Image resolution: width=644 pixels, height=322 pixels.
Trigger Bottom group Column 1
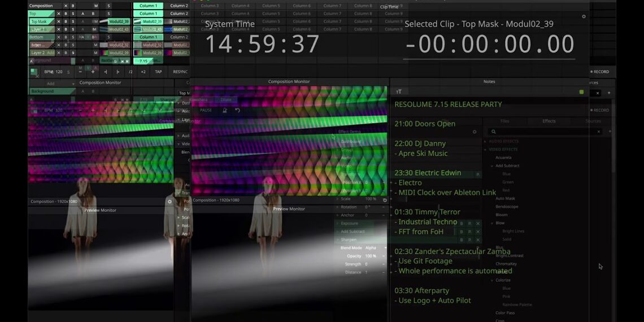click(148, 37)
